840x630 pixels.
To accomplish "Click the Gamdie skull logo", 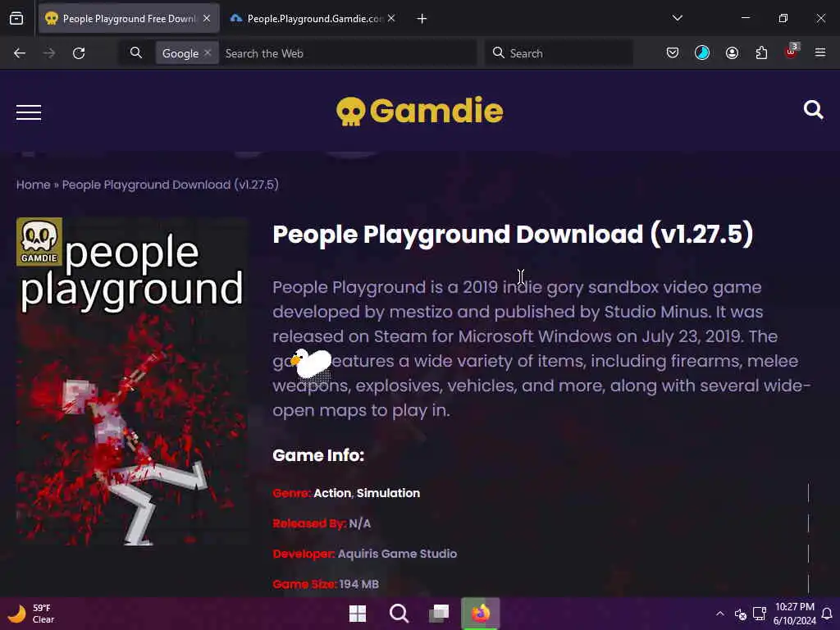I will tap(419, 111).
